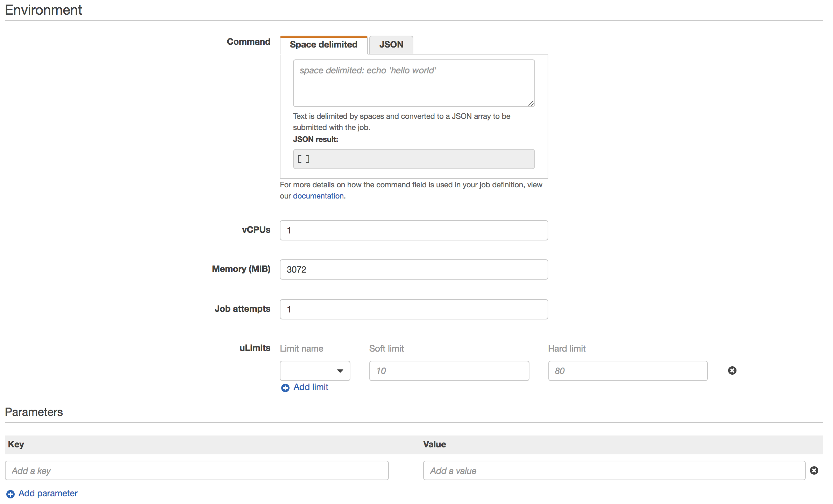Click the Job attempts input field
The image size is (833, 504).
[414, 309]
